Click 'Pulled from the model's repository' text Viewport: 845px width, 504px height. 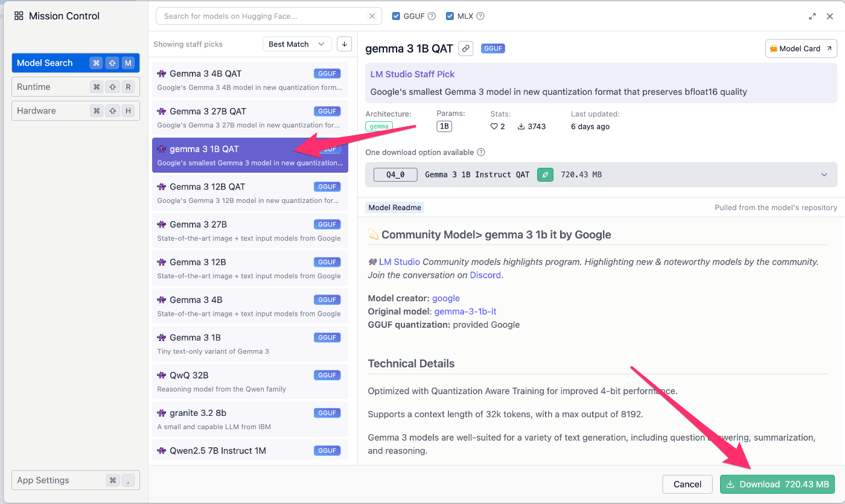[776, 208]
